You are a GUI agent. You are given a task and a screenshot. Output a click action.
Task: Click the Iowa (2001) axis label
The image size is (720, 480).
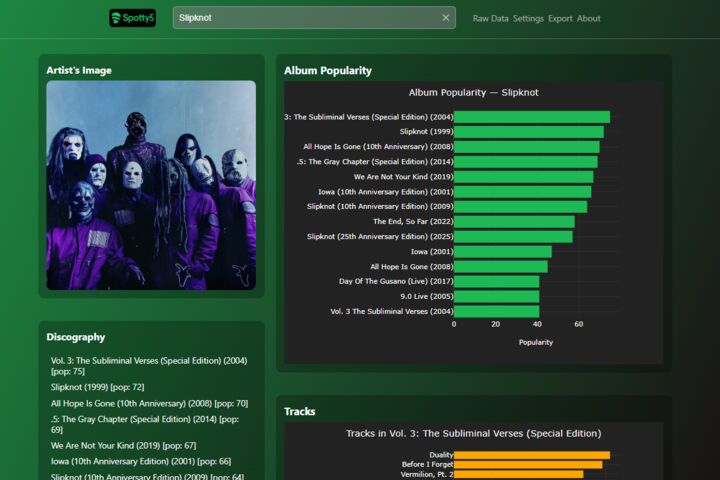pos(432,252)
